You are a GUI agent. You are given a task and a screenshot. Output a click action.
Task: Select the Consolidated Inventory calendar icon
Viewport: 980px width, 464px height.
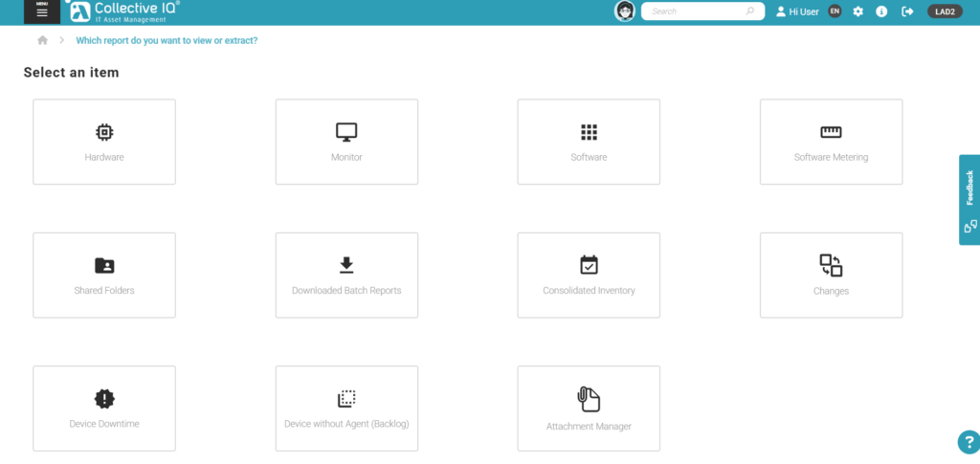point(589,265)
